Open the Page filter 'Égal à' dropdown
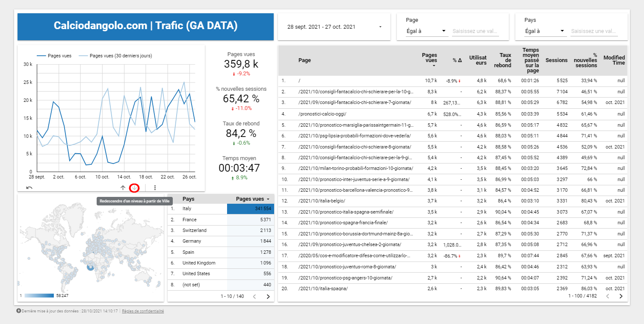 (x=426, y=31)
